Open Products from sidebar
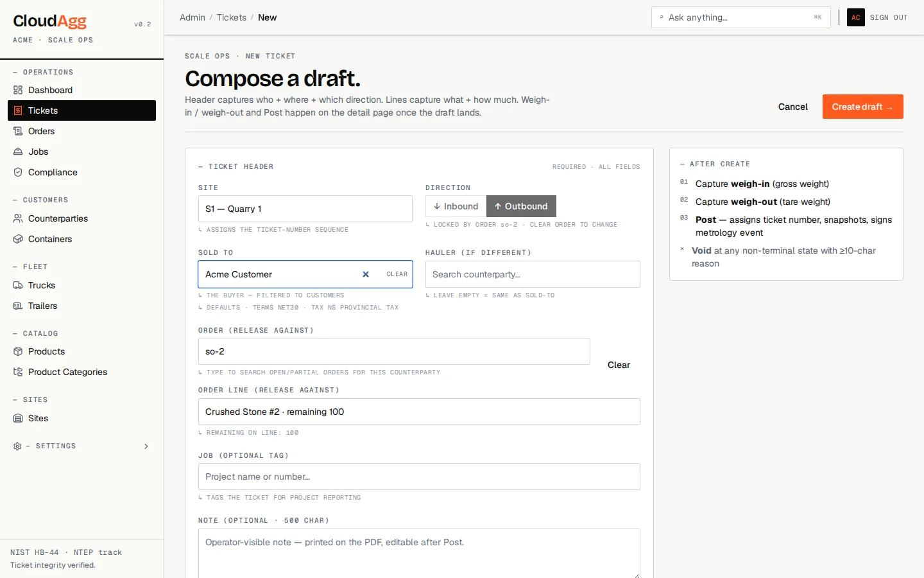Screen dimensions: 924x578 point(81,351)
